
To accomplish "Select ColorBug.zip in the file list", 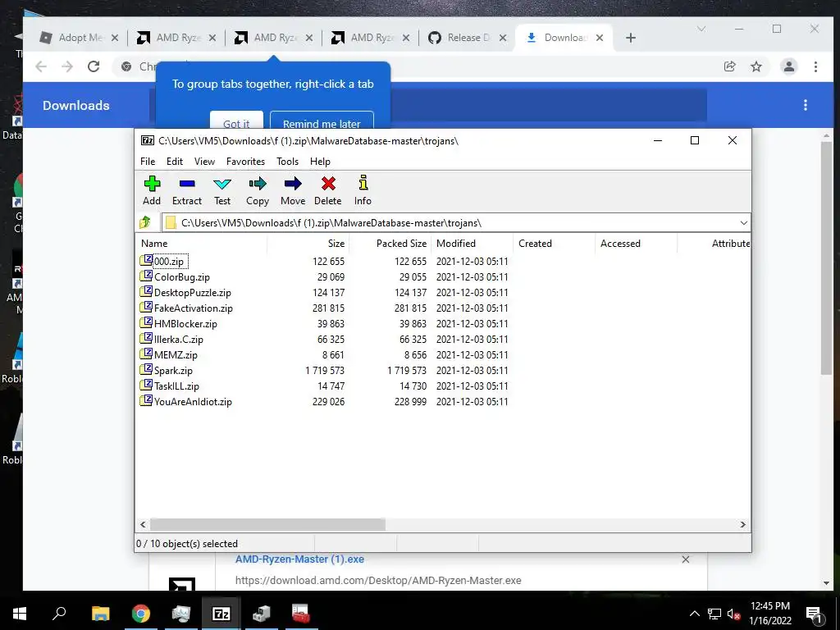I will pos(181,277).
